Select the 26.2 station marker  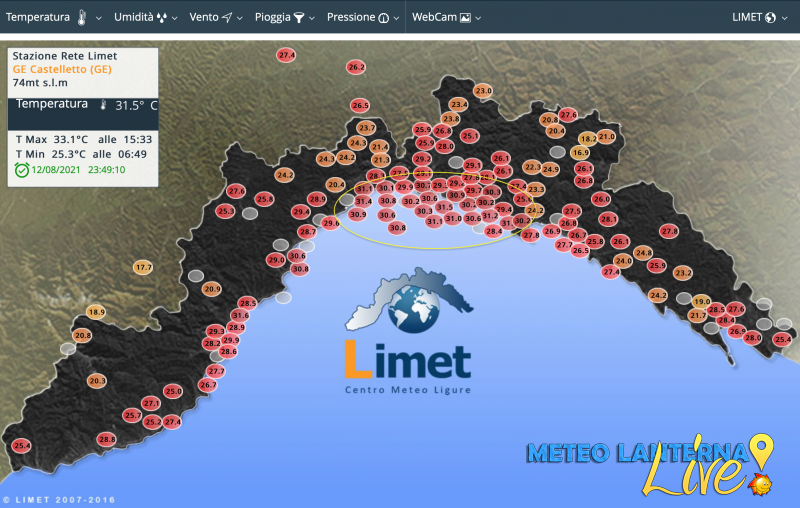(356, 67)
